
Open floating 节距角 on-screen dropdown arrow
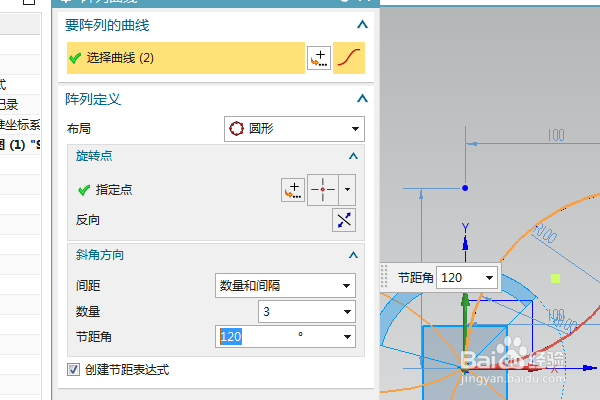(489, 278)
